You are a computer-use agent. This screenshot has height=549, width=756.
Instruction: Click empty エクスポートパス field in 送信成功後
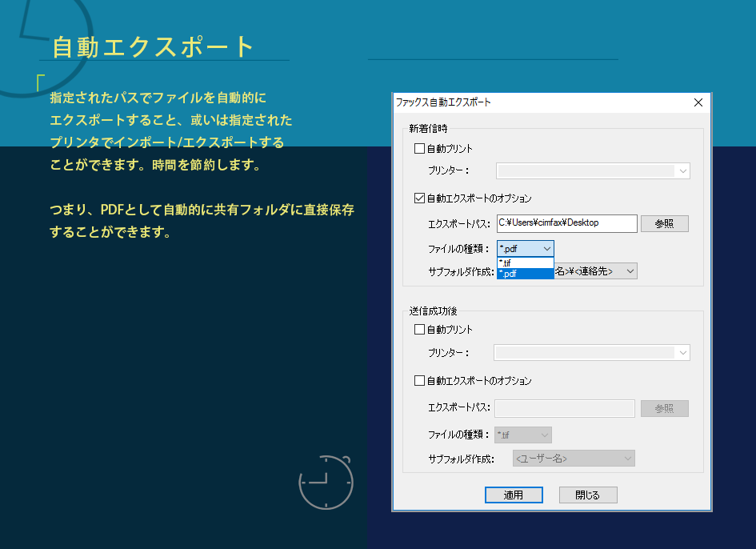point(565,408)
